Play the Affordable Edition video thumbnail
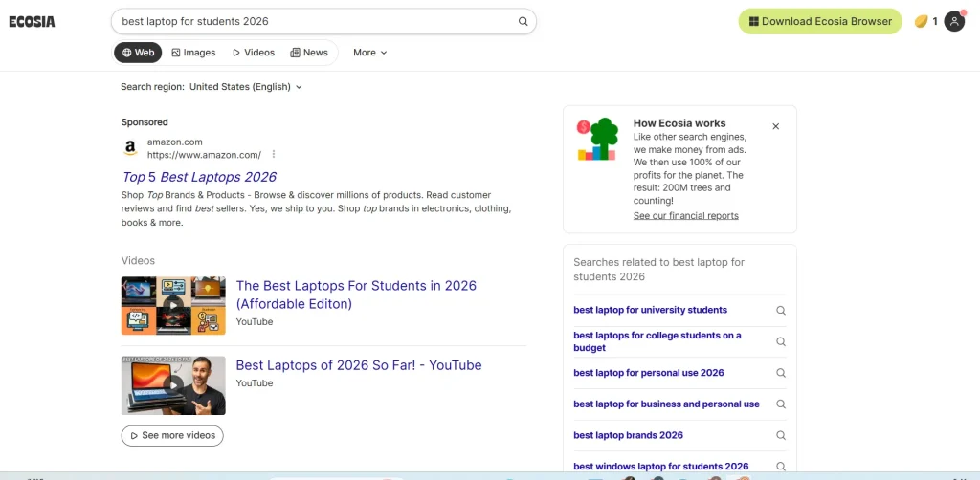 173,306
